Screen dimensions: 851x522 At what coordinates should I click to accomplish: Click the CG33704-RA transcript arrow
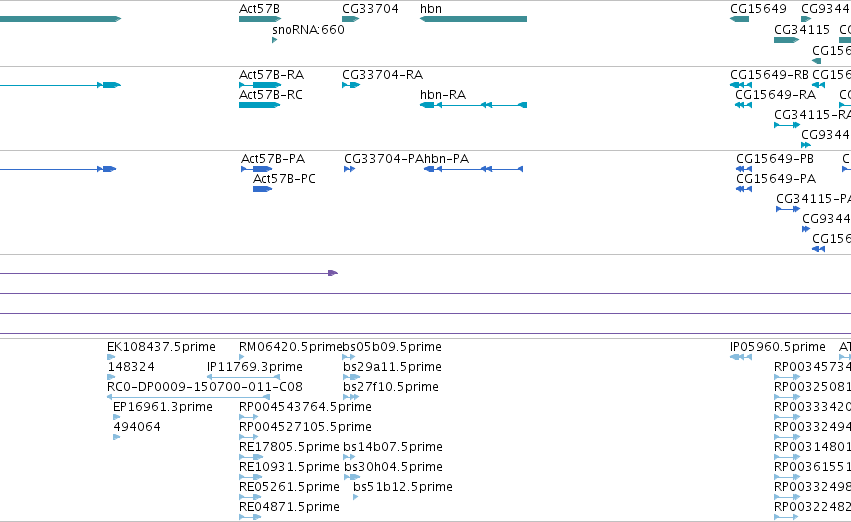point(351,85)
